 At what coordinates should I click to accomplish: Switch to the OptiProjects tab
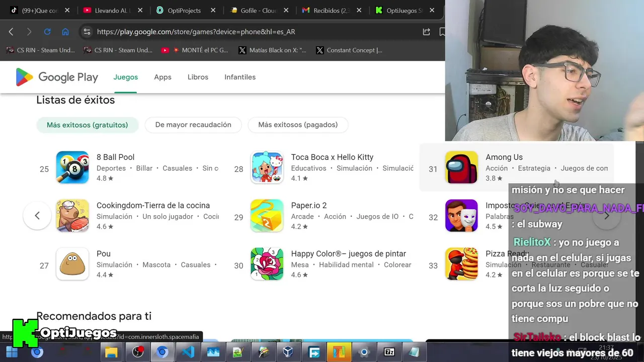tap(185, 10)
